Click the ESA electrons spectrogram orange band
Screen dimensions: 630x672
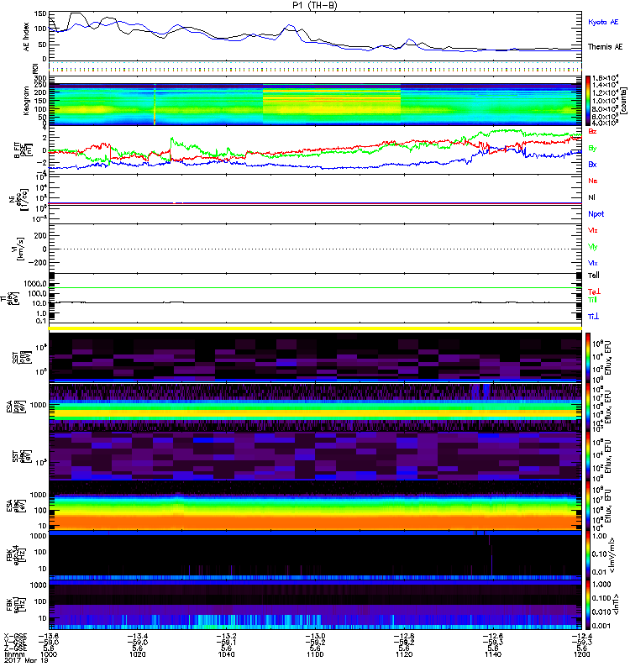coord(315,522)
